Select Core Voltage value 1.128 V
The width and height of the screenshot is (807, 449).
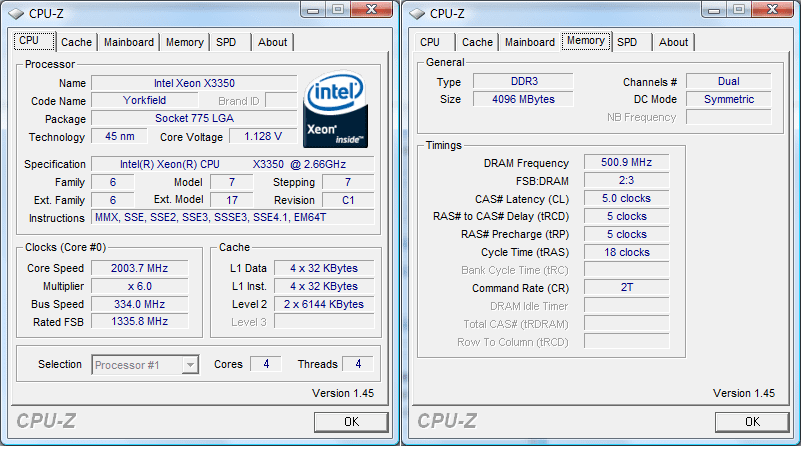coord(263,136)
